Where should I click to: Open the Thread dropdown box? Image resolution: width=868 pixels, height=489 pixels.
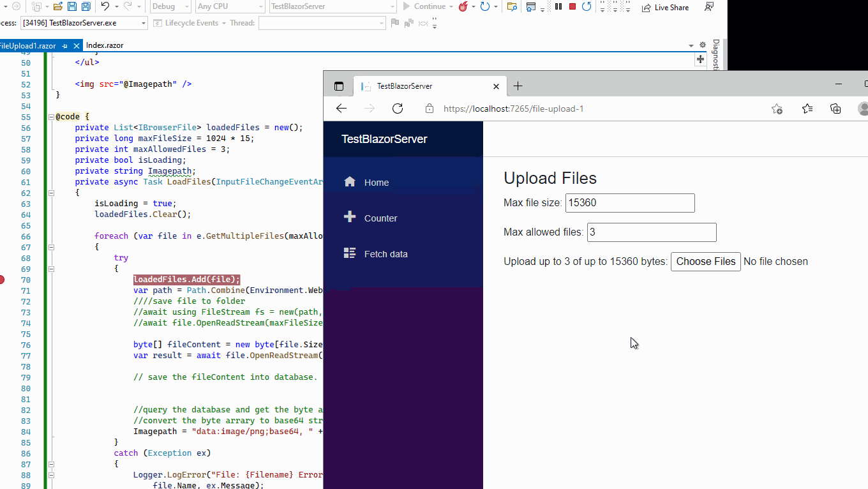322,23
